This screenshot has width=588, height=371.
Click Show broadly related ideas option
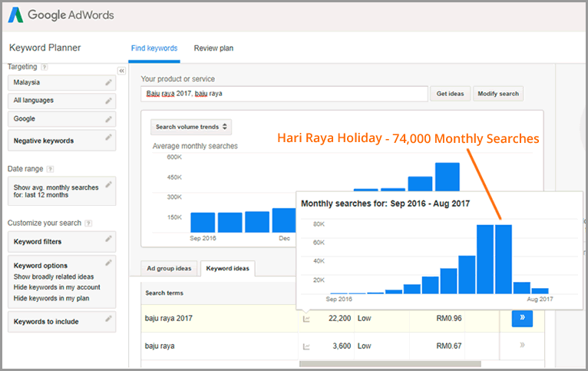pos(54,277)
